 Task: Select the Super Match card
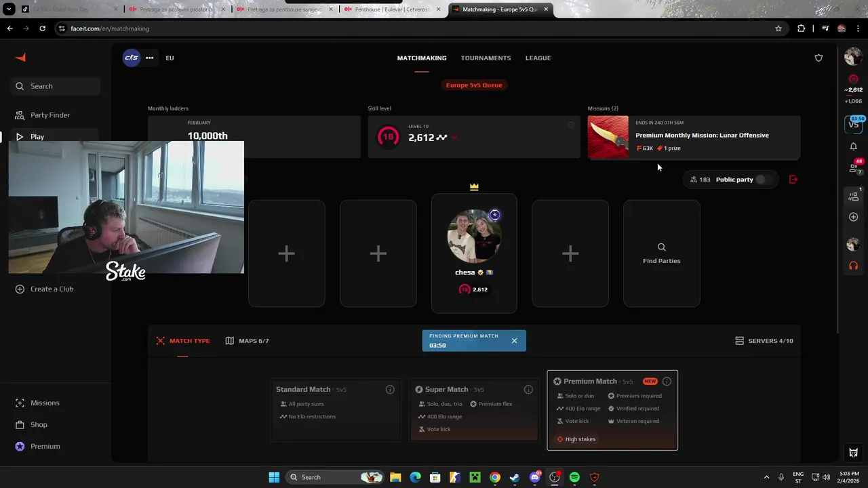click(473, 411)
